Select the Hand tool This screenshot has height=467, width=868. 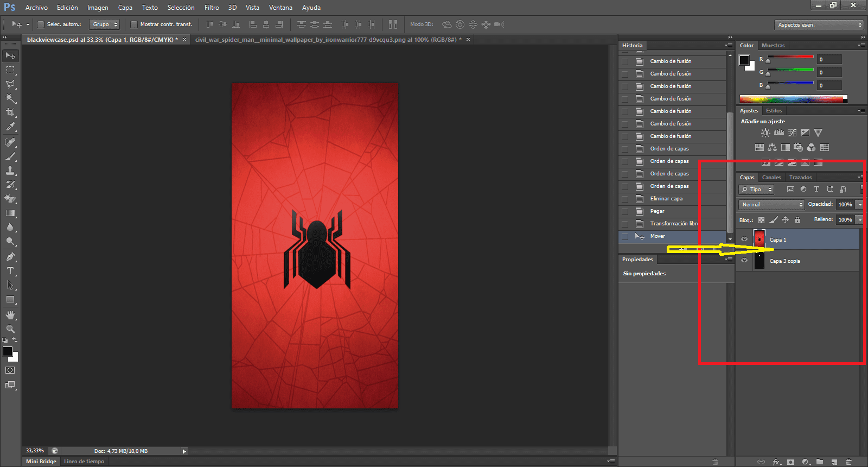[10, 315]
